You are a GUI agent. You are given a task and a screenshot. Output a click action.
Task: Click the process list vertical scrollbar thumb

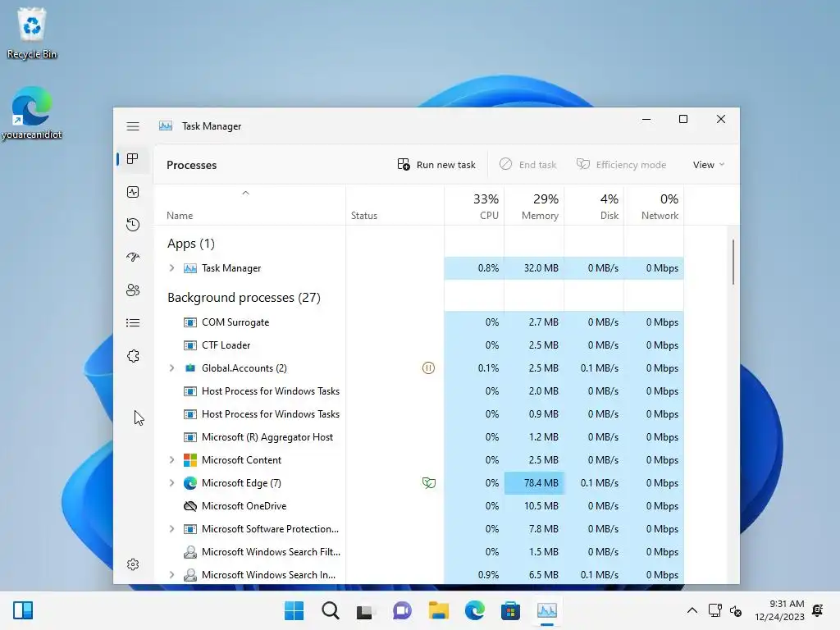pos(733,262)
